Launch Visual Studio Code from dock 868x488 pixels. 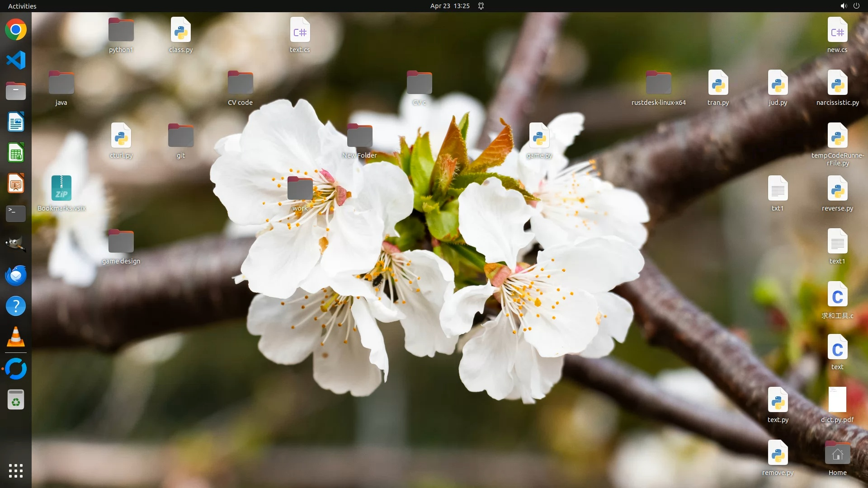[16, 61]
